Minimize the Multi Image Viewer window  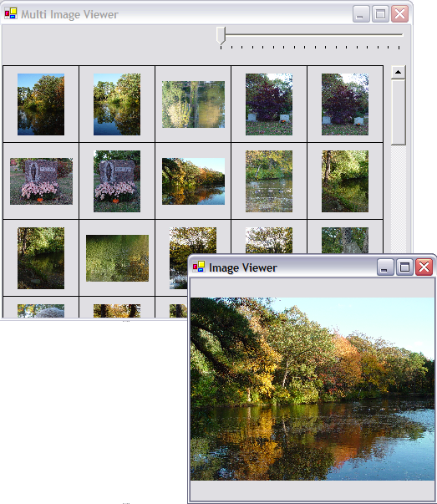pyautogui.click(x=361, y=14)
